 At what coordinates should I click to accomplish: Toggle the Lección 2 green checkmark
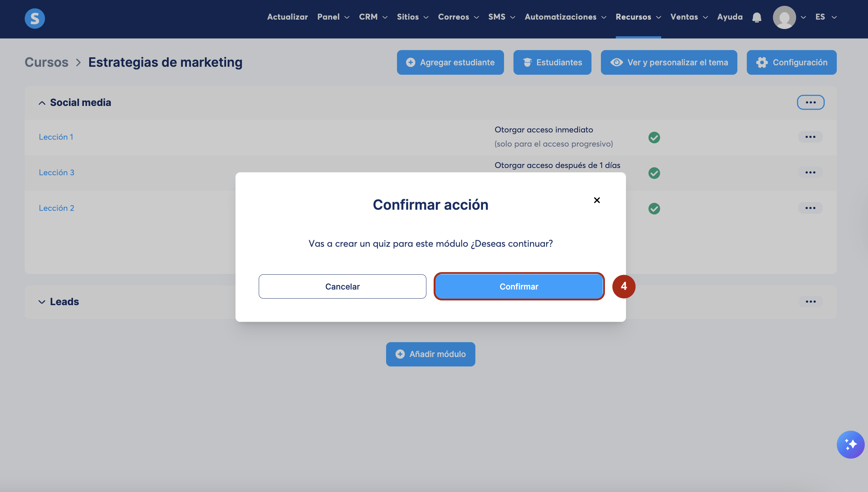pyautogui.click(x=654, y=209)
